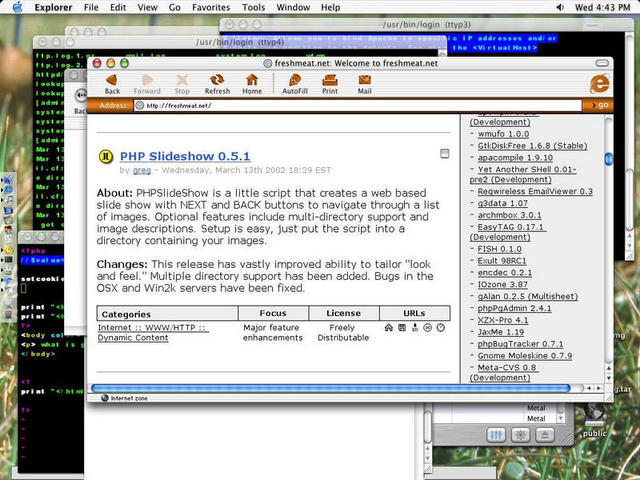Open the GtkDiskFree 1.6.8 (Stable) link
Screen dimensions: 640x480
pyautogui.click(x=532, y=146)
